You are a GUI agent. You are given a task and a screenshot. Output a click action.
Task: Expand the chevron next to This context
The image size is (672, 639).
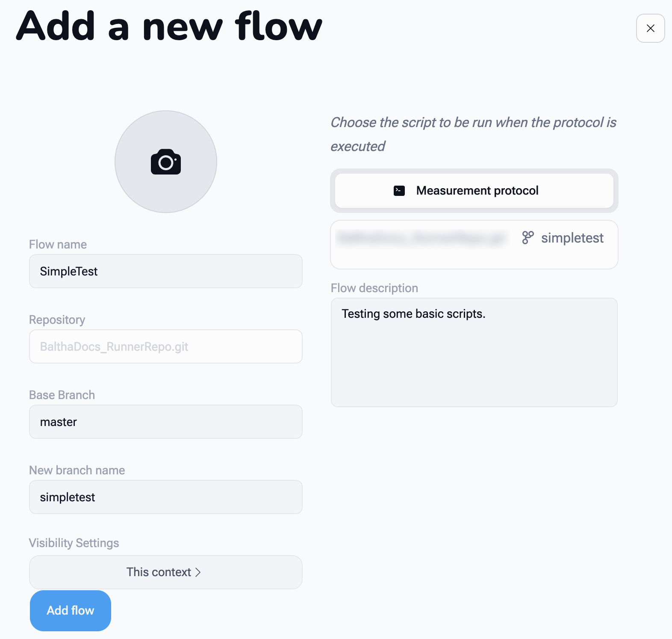point(198,572)
